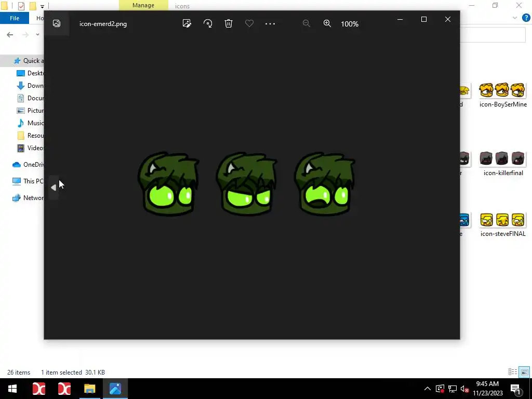Open Pictures in the sidebar

coord(30,111)
